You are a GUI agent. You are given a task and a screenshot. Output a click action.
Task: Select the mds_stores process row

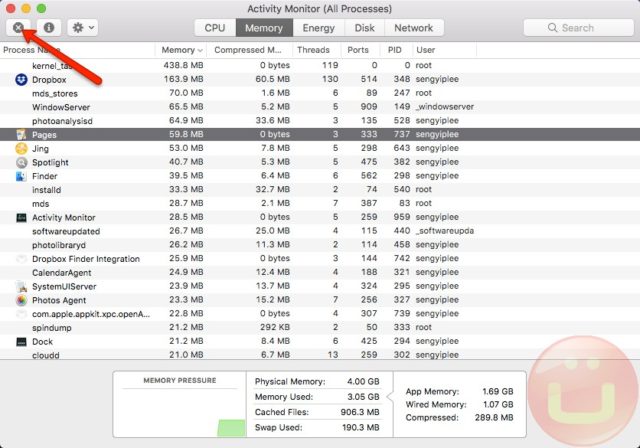click(x=320, y=93)
